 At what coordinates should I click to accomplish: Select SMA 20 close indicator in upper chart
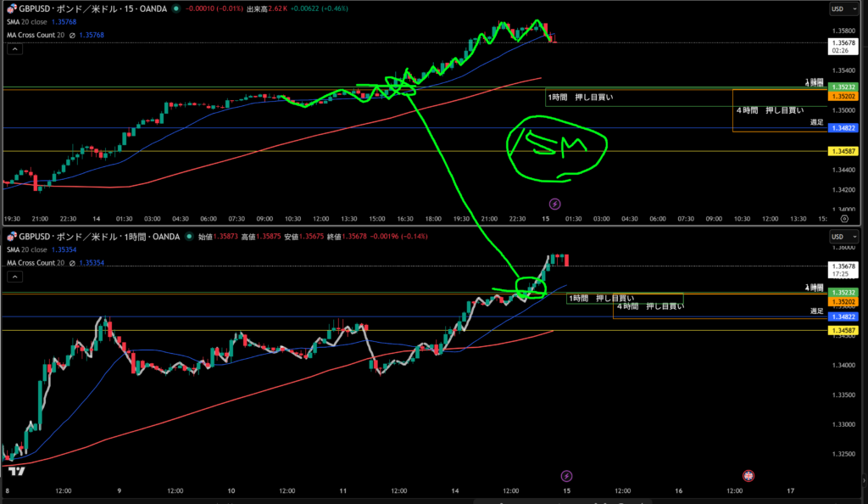tap(32, 22)
